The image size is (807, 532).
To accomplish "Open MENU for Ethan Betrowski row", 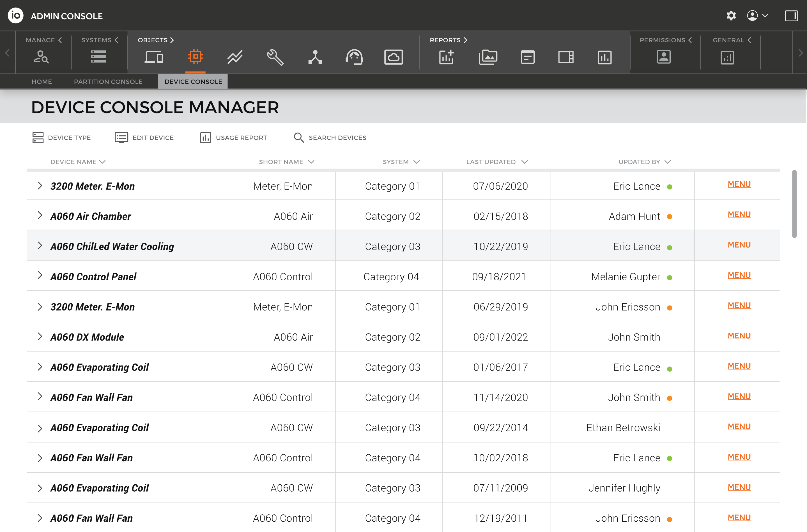I will coord(739,427).
